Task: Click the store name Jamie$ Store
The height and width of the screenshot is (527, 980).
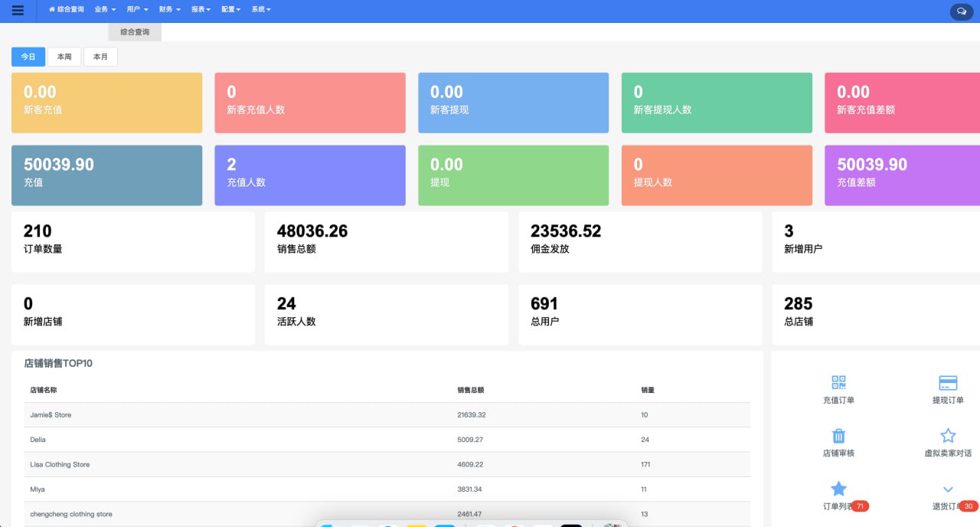Action: click(x=50, y=414)
